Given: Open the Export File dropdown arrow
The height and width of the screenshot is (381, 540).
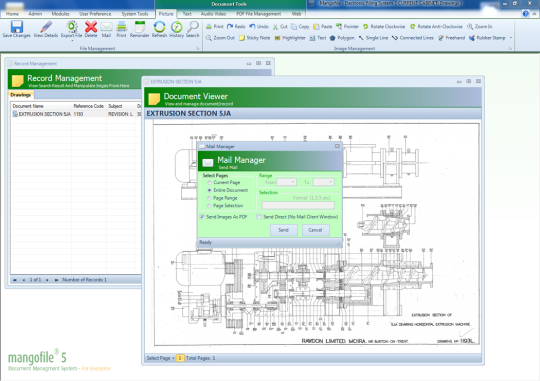Looking at the screenshot, I should (x=72, y=40).
